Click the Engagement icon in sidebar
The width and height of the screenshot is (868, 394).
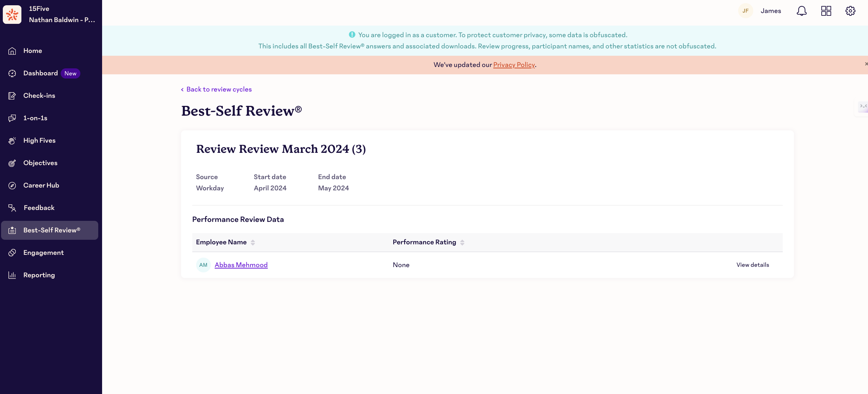pos(12,253)
